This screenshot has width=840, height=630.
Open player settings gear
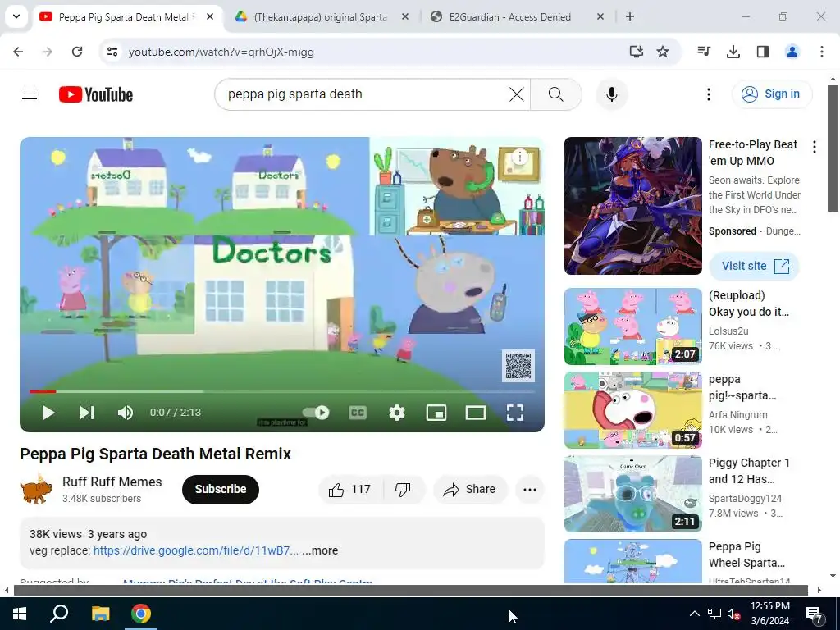click(x=396, y=413)
